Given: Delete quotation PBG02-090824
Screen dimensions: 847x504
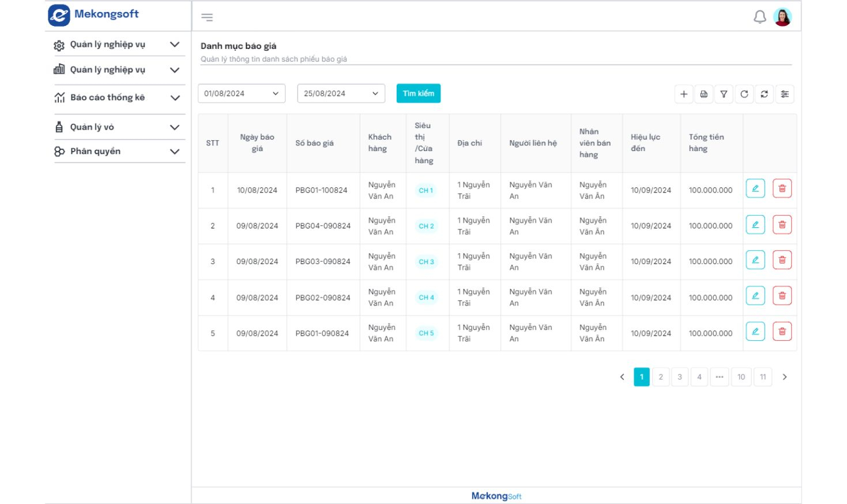Looking at the screenshot, I should 782,296.
